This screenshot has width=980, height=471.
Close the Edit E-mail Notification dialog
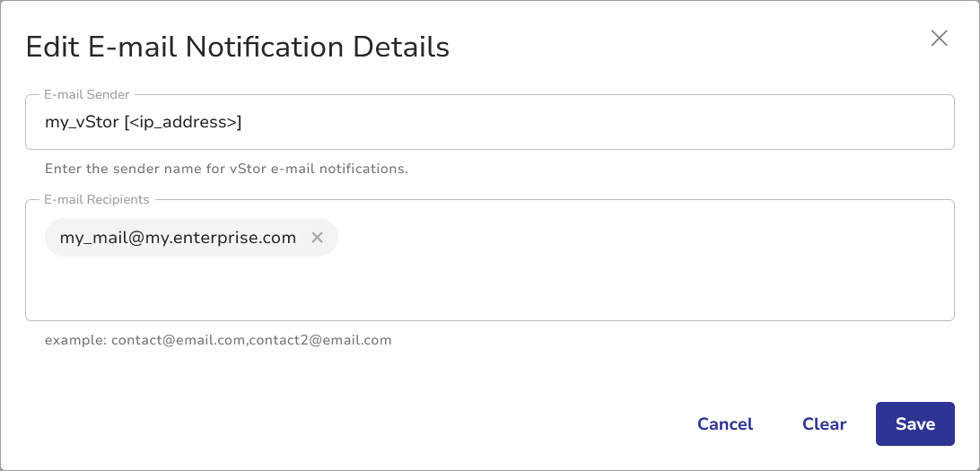click(939, 38)
